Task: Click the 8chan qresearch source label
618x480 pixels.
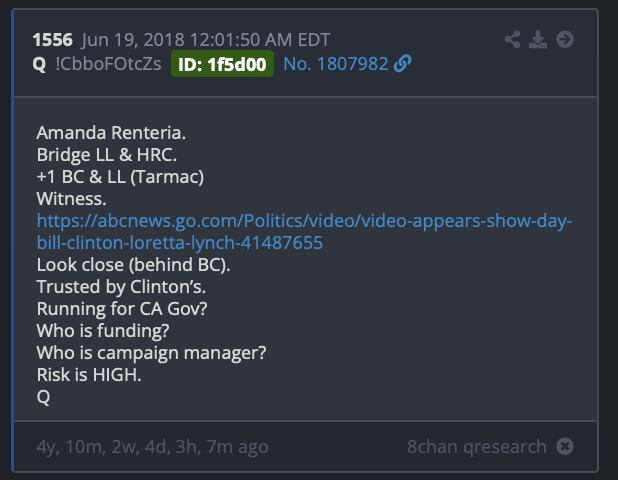Action: pyautogui.click(x=477, y=447)
